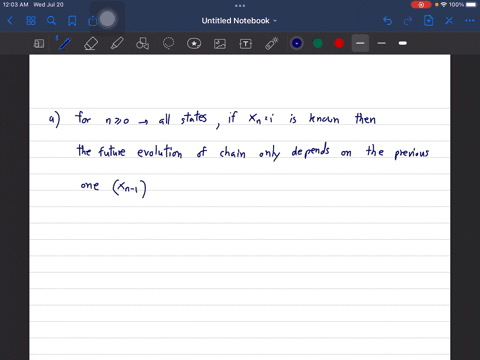Open the more options ellipsis menu
The width and height of the screenshot is (480, 360).
pos(470,21)
